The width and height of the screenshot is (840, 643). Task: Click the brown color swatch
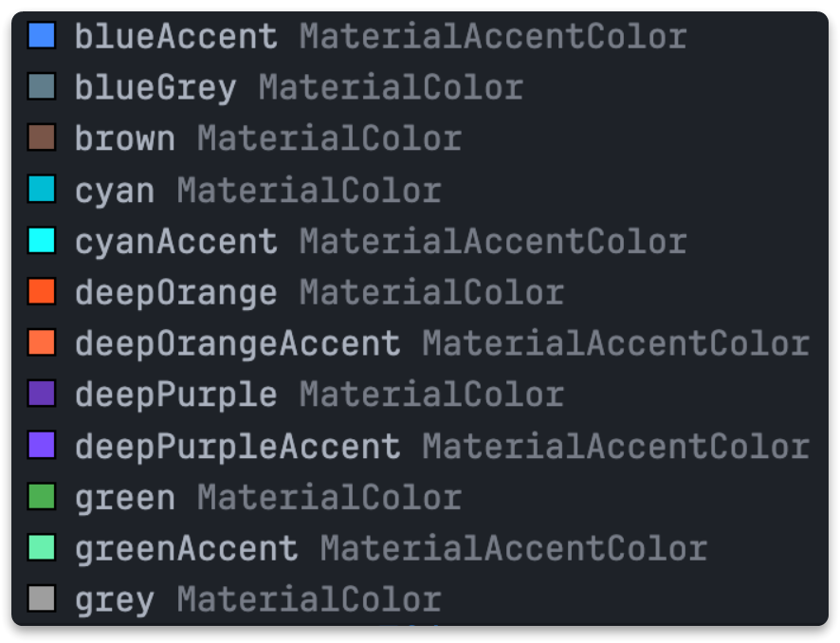click(42, 138)
